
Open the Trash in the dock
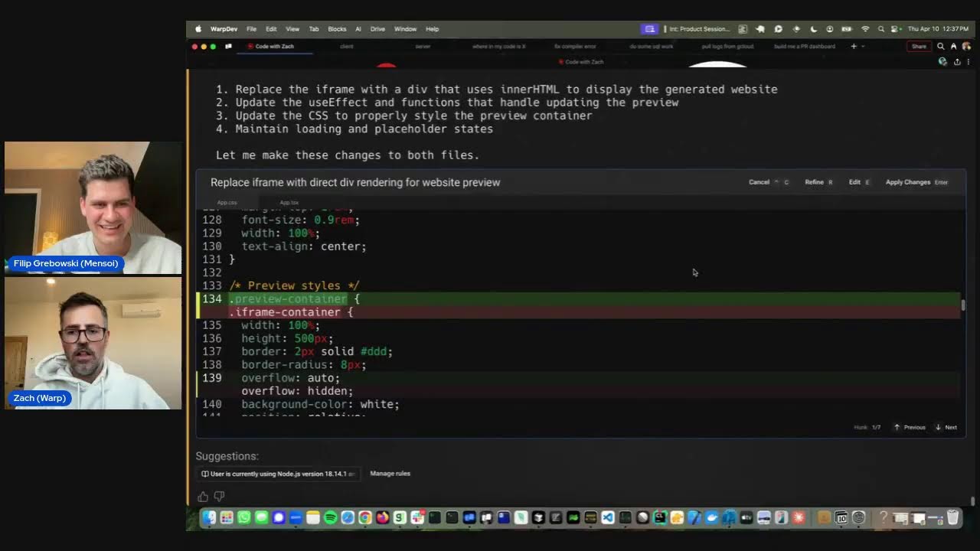tap(953, 518)
